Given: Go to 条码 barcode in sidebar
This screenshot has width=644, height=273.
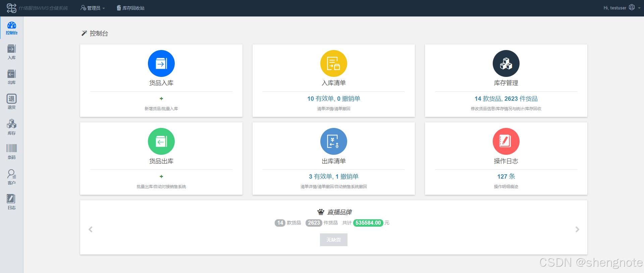Looking at the screenshot, I should pos(11,151).
